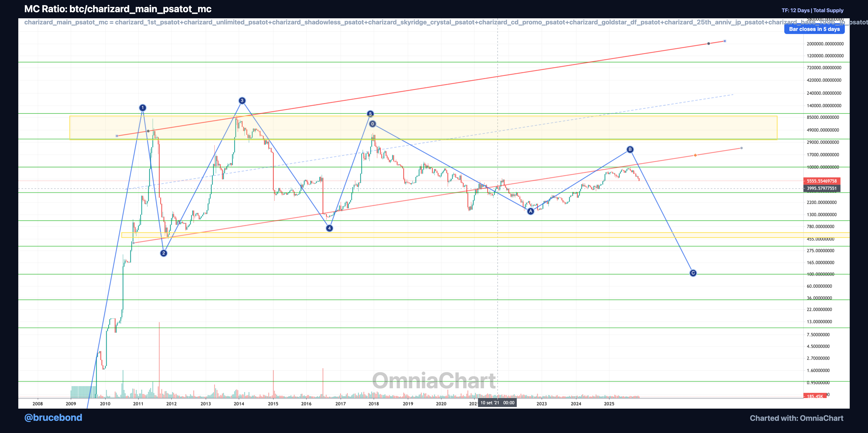Image resolution: width=868 pixels, height=433 pixels.
Task: Select Elliott wave marker 3 at the peak
Action: click(x=242, y=100)
